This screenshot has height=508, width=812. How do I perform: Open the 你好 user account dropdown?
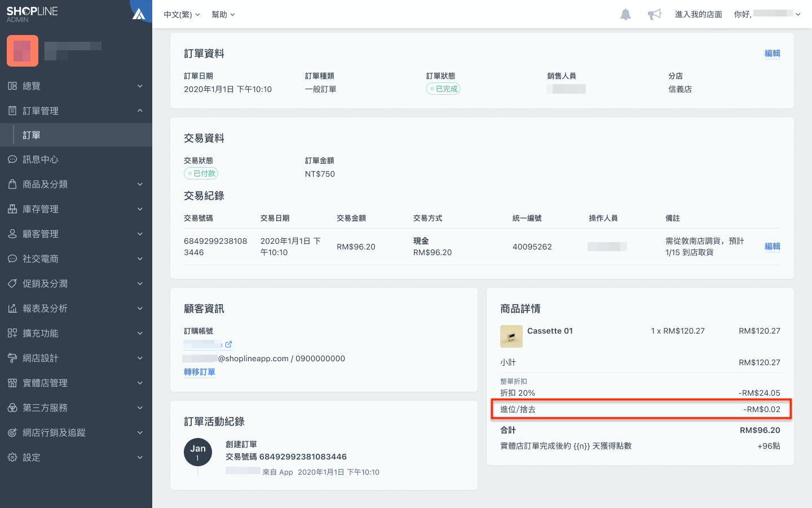[x=767, y=14]
